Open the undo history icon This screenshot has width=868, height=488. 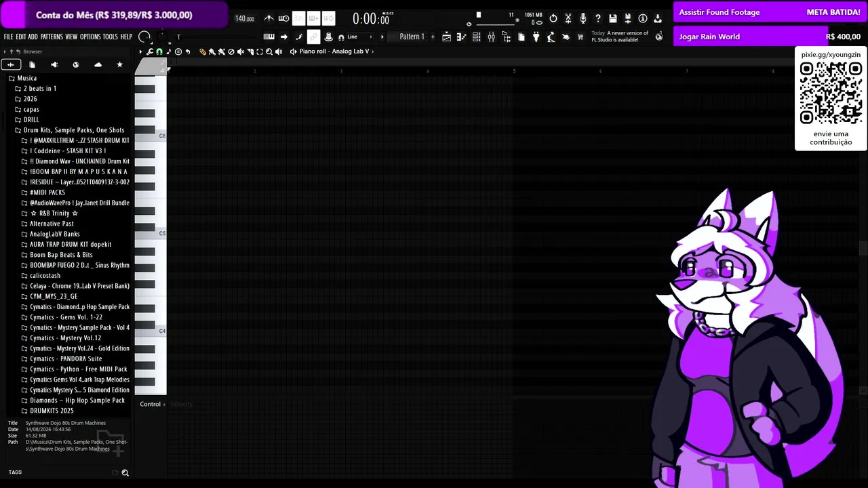pyautogui.click(x=553, y=18)
